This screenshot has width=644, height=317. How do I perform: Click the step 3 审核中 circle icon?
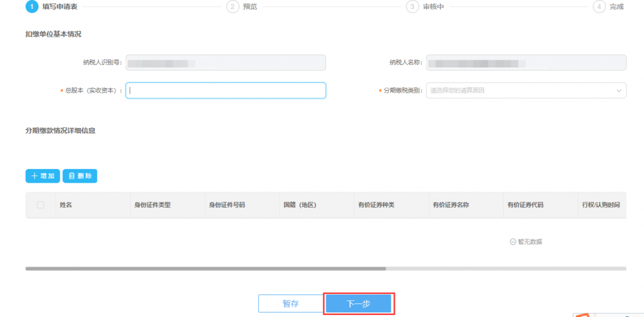click(412, 6)
